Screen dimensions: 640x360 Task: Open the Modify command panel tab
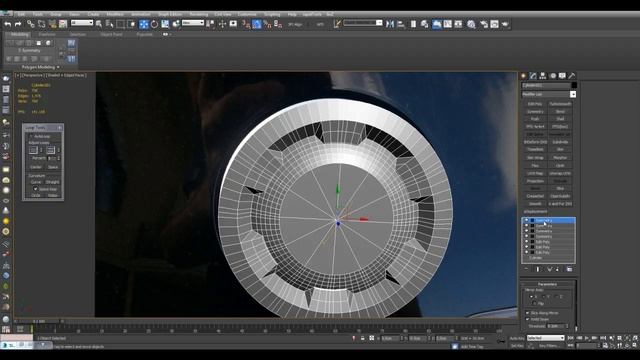point(533,76)
